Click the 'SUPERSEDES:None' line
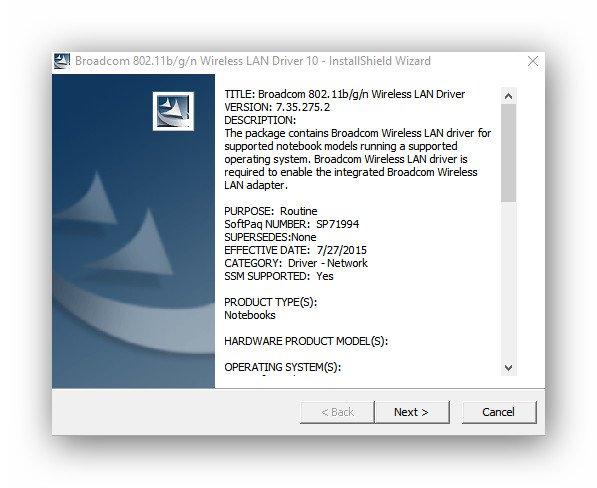597x488 pixels. (270, 237)
